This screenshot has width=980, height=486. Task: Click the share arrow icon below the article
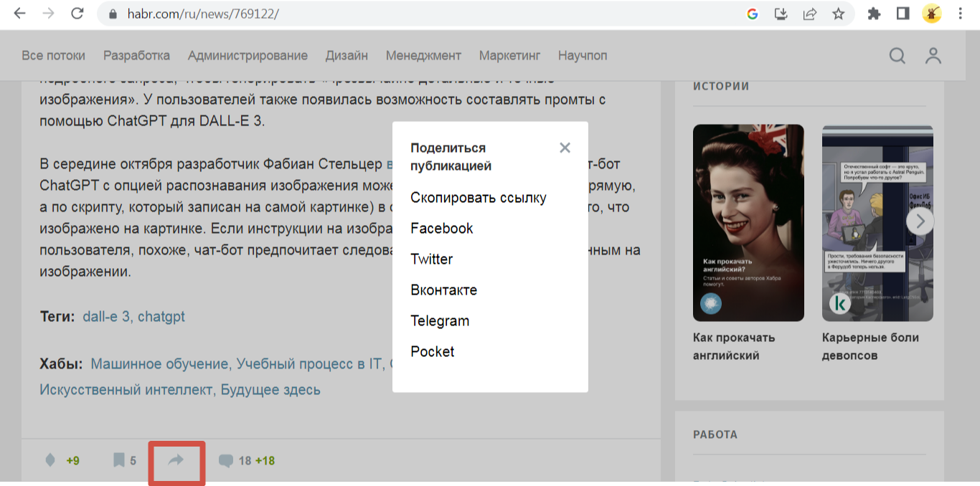pos(176,460)
